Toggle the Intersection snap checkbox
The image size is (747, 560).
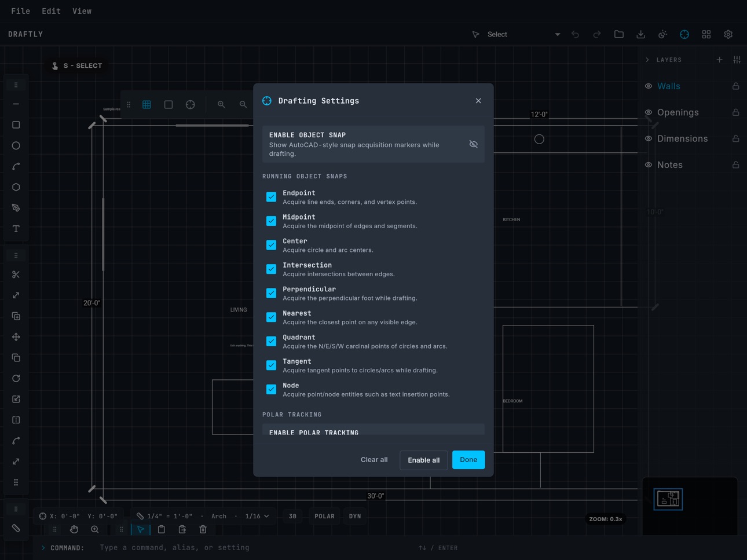pos(271,269)
